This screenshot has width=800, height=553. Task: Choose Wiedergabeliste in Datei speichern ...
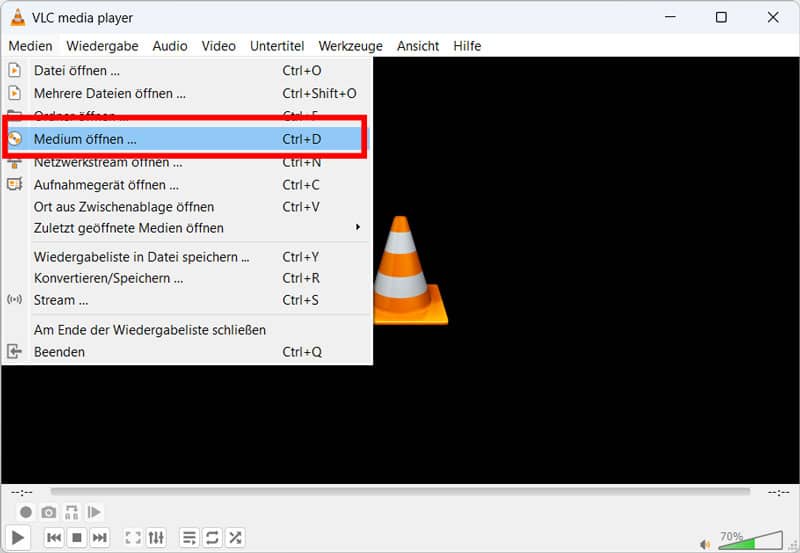[x=187, y=257]
